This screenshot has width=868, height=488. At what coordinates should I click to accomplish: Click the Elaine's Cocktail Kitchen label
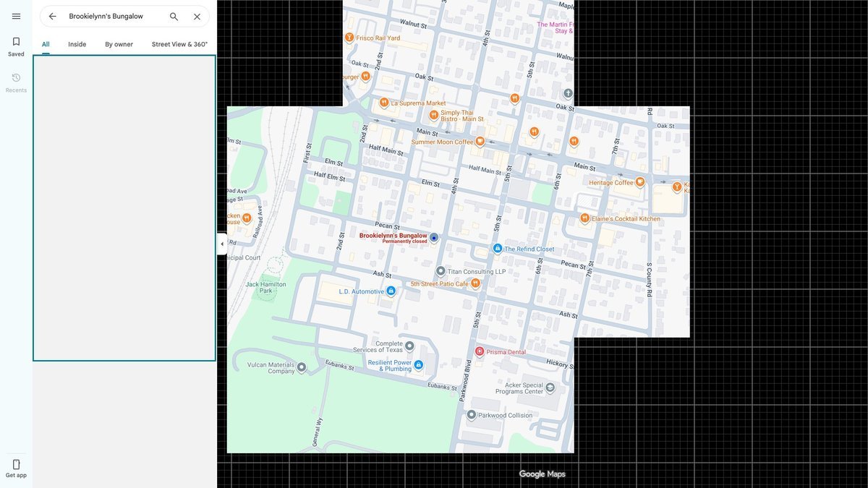click(626, 218)
